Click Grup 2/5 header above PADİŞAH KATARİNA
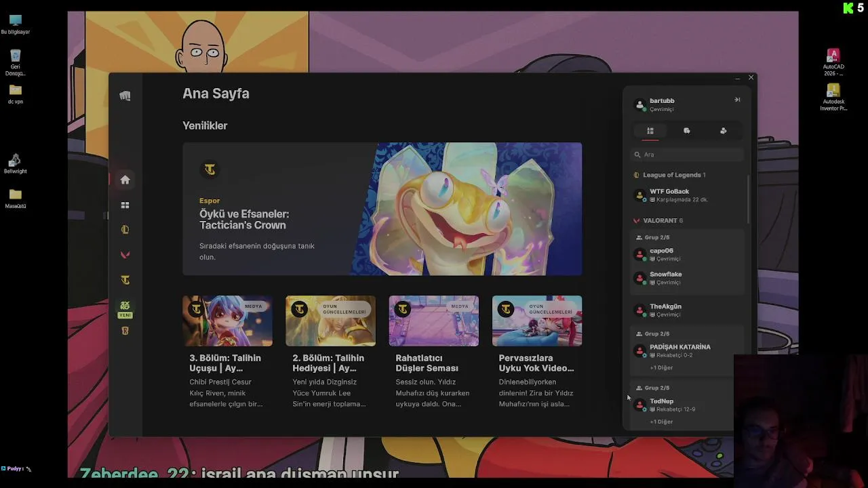This screenshot has height=488, width=868. [x=653, y=333]
